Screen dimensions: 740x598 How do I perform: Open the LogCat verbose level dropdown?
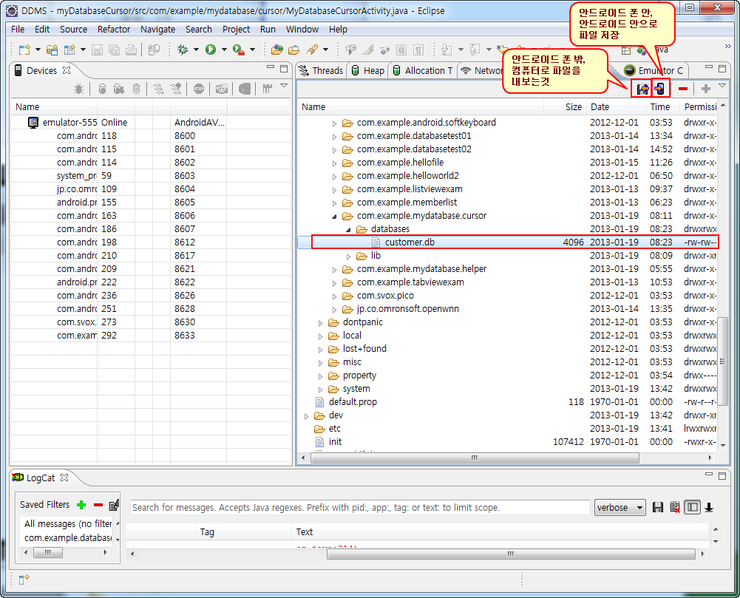619,507
